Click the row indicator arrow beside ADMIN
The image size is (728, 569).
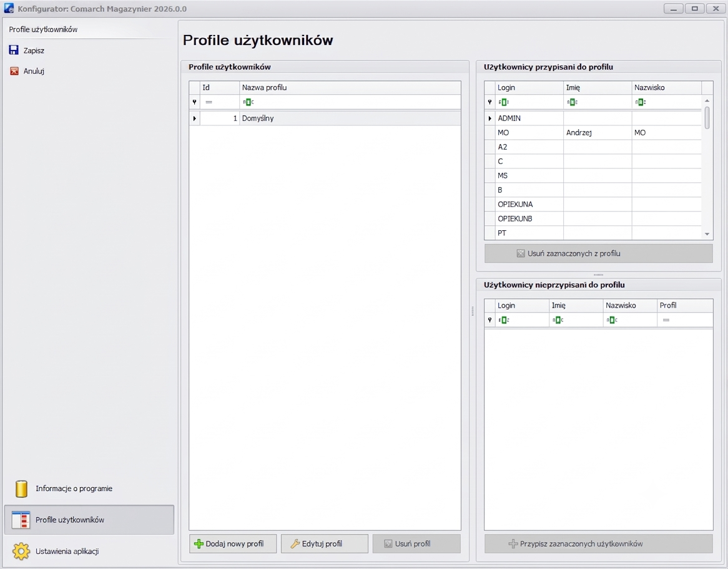(490, 119)
